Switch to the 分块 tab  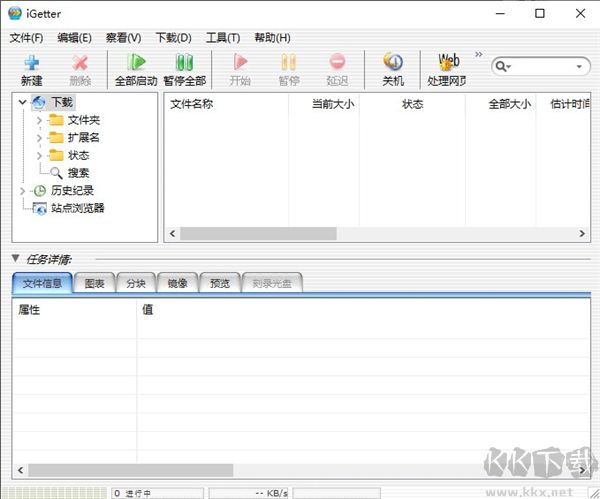click(x=136, y=284)
